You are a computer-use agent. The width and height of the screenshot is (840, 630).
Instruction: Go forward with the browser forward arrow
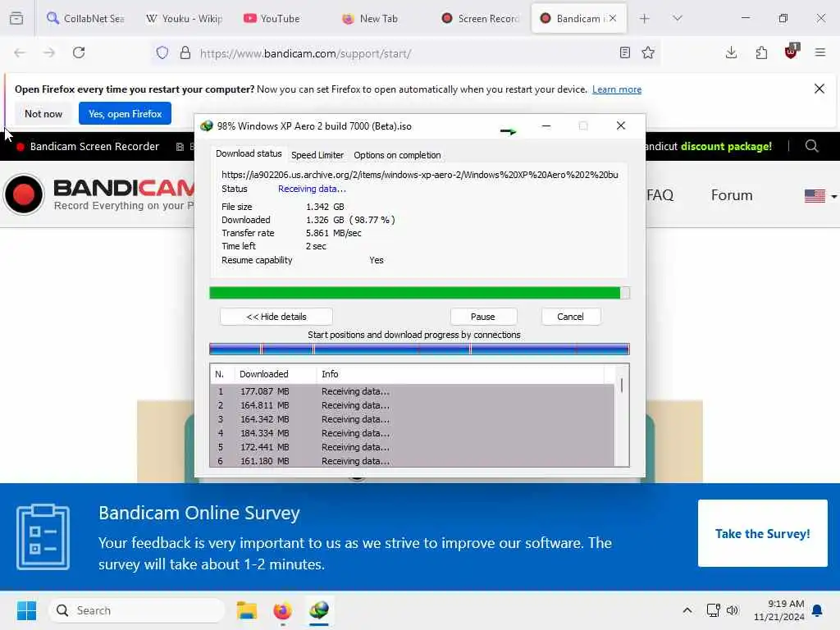tap(48, 52)
